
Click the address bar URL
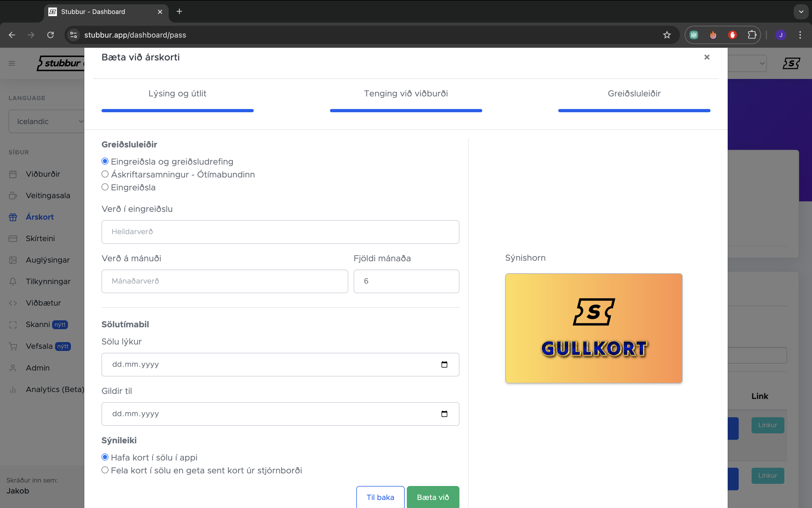point(135,35)
